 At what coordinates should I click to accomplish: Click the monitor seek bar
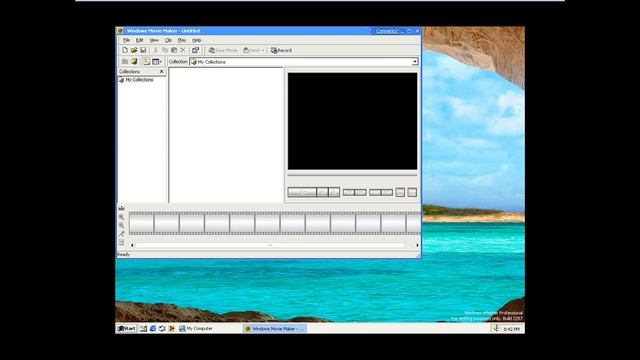click(352, 175)
